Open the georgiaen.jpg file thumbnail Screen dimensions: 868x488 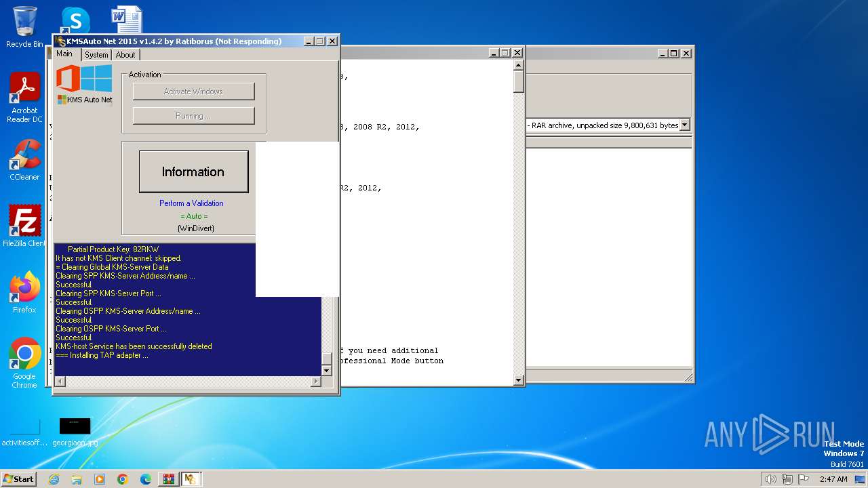pos(75,432)
